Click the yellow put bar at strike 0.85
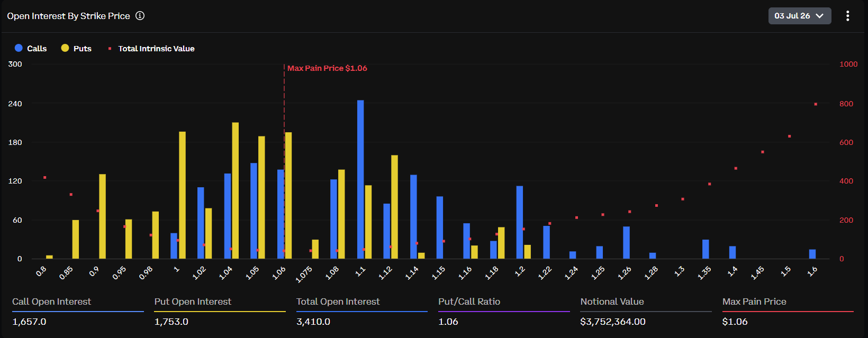This screenshot has height=338, width=868. (x=76, y=239)
